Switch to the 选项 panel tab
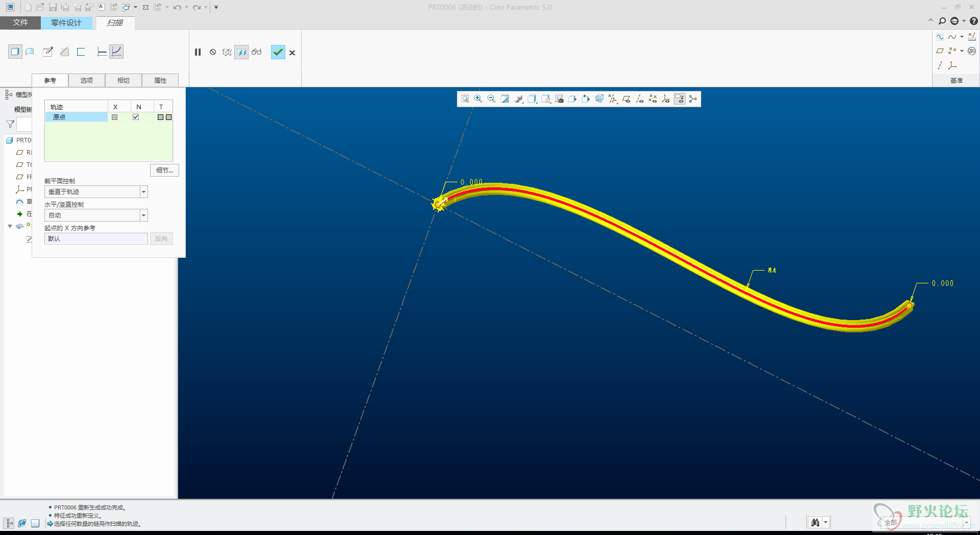The height and width of the screenshot is (535, 980). tap(87, 81)
